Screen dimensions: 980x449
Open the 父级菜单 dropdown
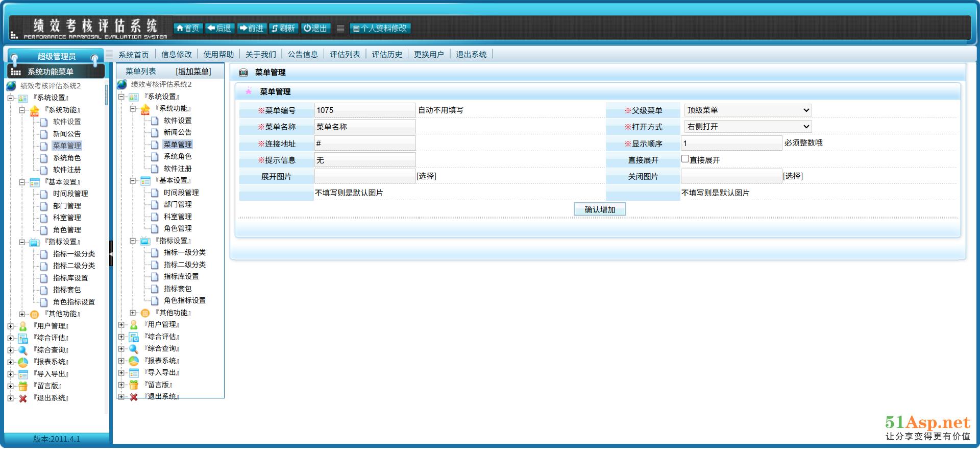(x=747, y=110)
